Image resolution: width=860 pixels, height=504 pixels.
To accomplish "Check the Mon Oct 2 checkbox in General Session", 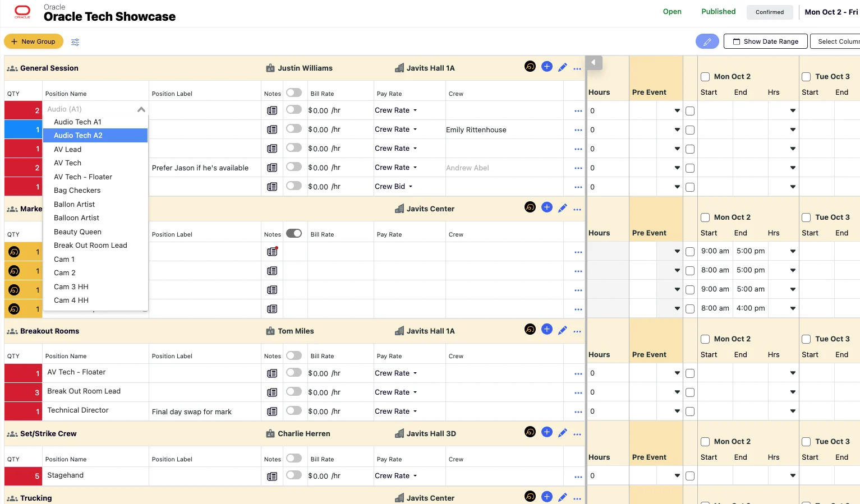I will pos(705,77).
